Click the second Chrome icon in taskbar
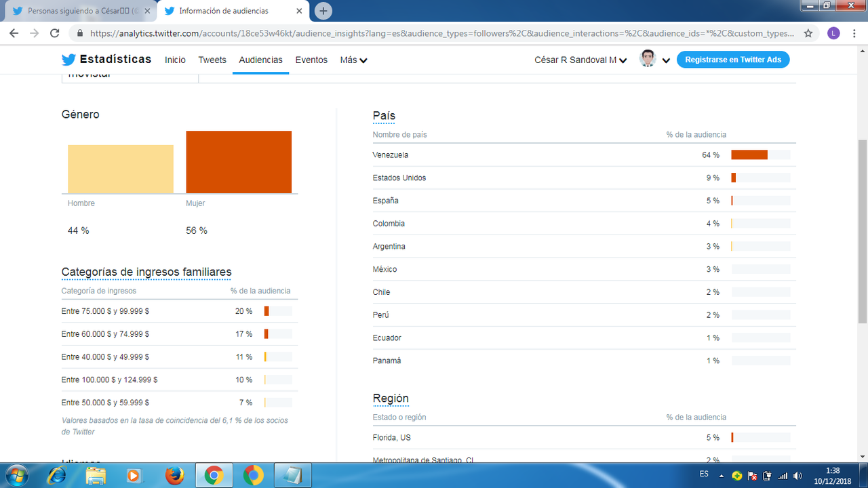Screen dimensions: 868x488 coord(253,475)
